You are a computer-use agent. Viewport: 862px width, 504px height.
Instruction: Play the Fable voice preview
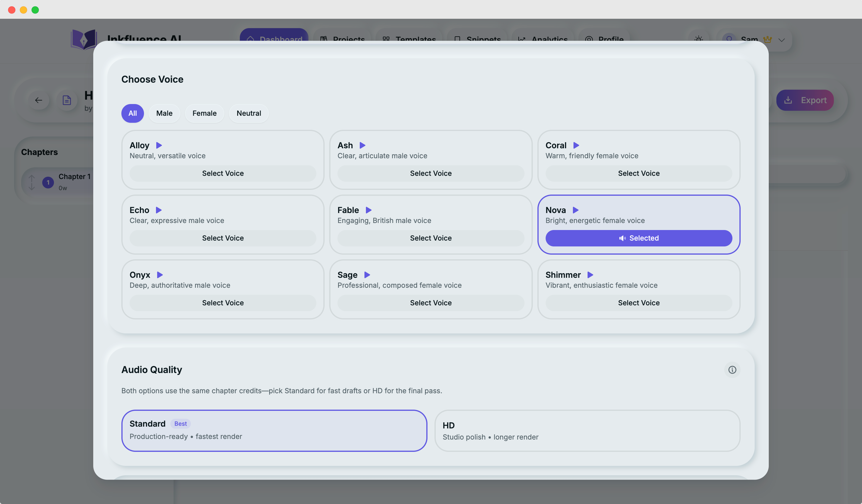point(368,210)
